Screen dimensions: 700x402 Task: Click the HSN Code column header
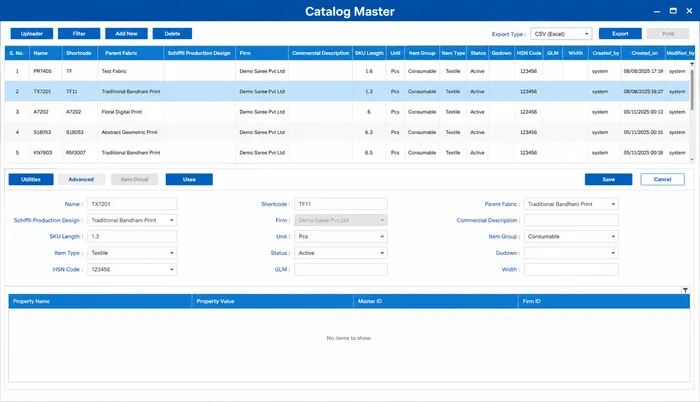(529, 53)
